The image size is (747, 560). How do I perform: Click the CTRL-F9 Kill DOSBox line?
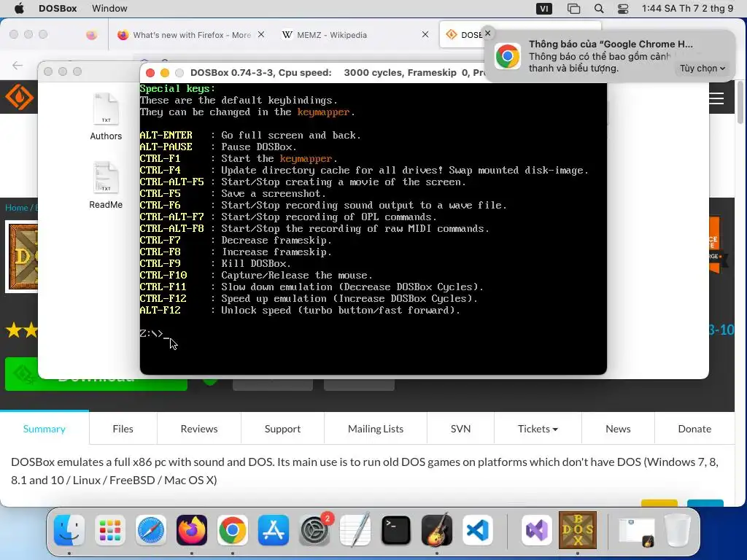point(215,263)
